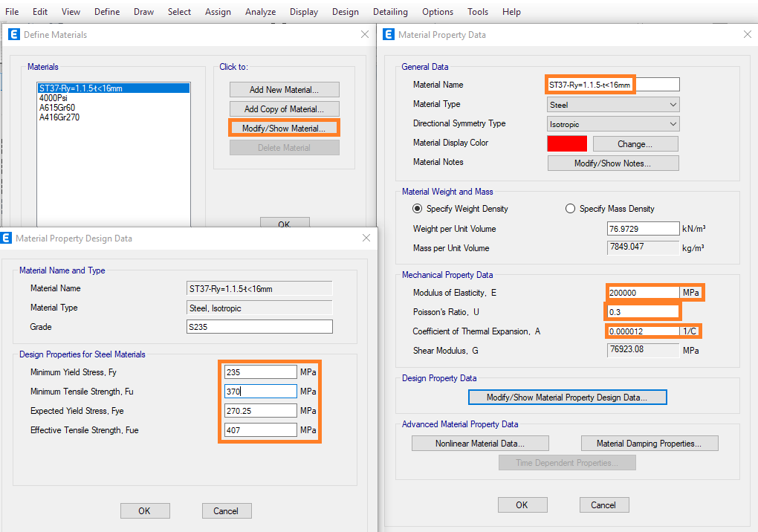Open the Detailing menu

[x=390, y=12]
